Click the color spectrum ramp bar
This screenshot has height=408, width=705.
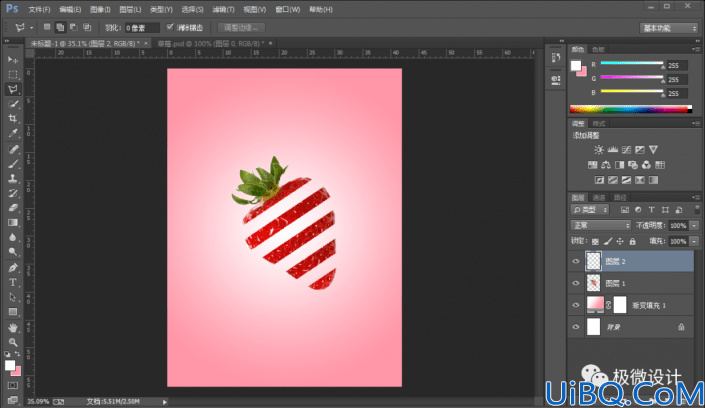(x=631, y=109)
